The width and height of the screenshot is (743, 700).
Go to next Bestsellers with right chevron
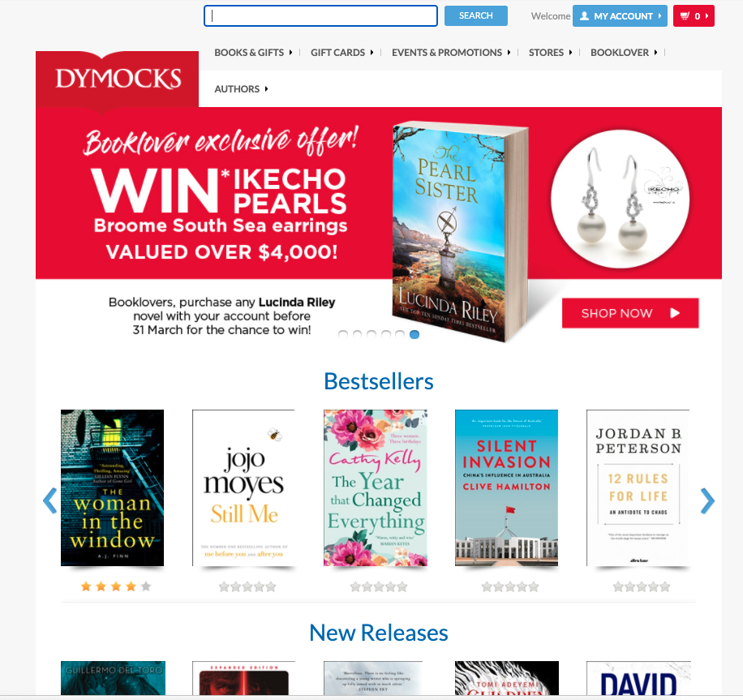click(707, 501)
